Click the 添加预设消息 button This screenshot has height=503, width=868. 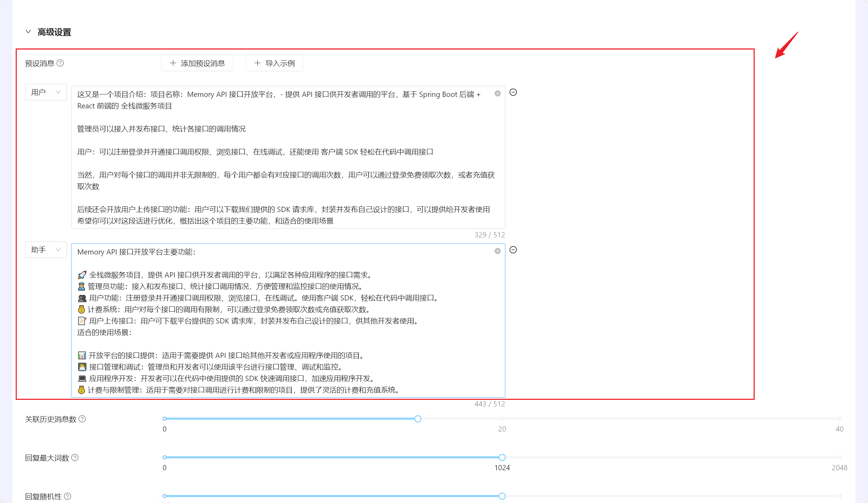click(x=197, y=63)
